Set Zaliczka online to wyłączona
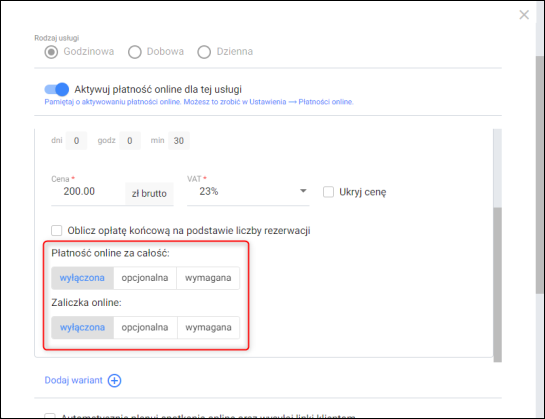This screenshot has width=545, height=419. click(x=82, y=327)
